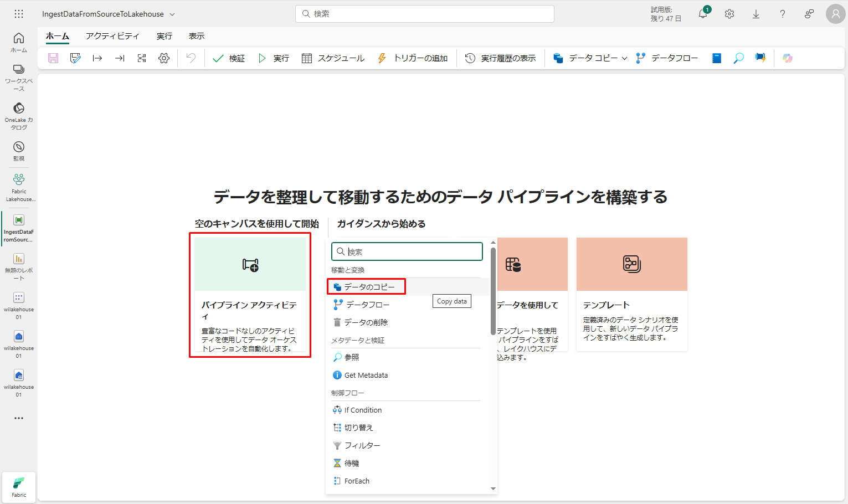Viewport: 848px width, 504px height.
Task: Open OneLake カタログ in the left sidebar
Action: point(19,116)
